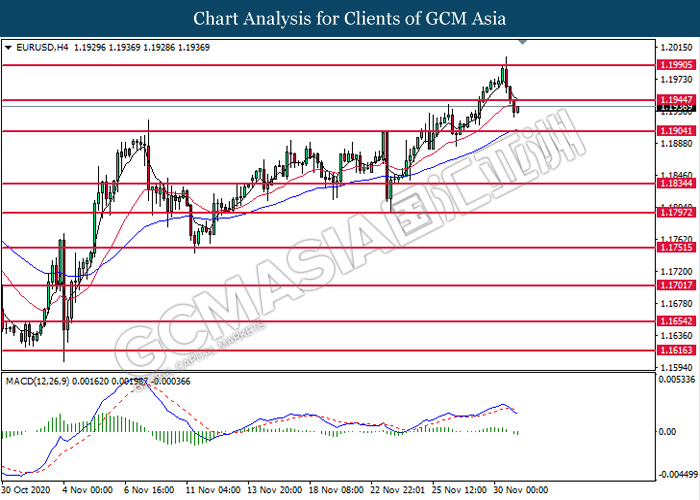The height and width of the screenshot is (500, 700).
Task: Click the MACD 0.00 zero level label
Action: coord(668,432)
